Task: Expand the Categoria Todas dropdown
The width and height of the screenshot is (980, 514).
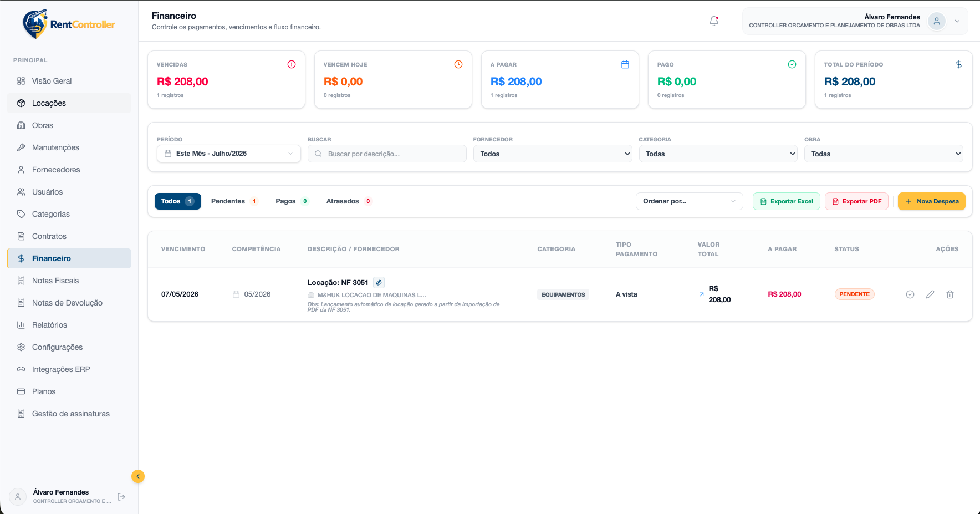Action: tap(718, 154)
